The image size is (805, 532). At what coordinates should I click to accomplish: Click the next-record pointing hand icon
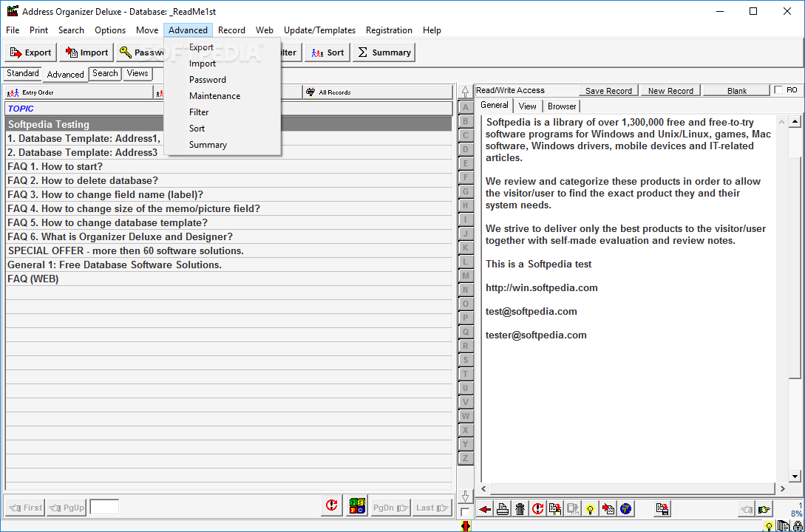tap(764, 509)
